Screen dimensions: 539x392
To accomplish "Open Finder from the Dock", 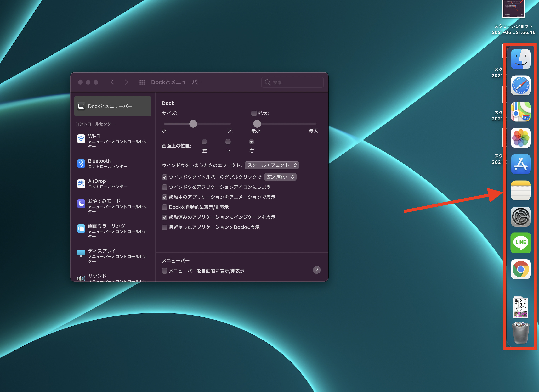I will pyautogui.click(x=520, y=59).
